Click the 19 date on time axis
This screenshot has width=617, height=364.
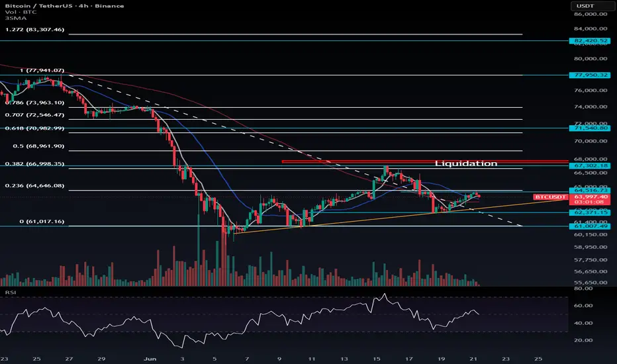tap(441, 359)
